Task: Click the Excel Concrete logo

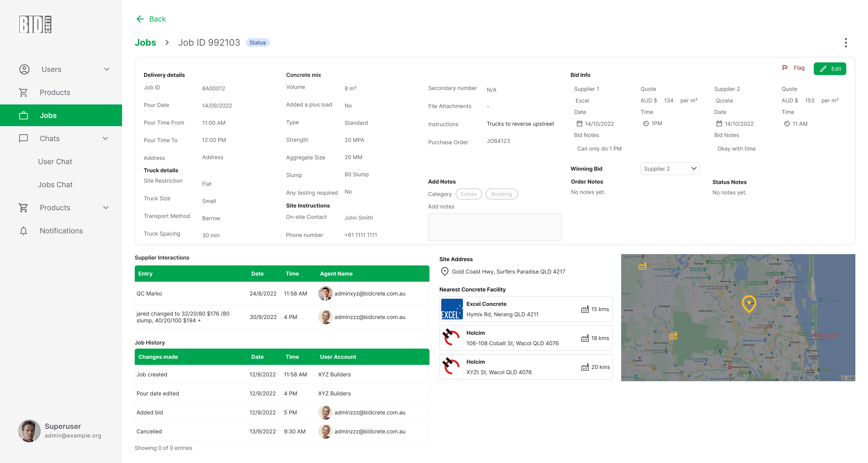Action: coord(452,309)
